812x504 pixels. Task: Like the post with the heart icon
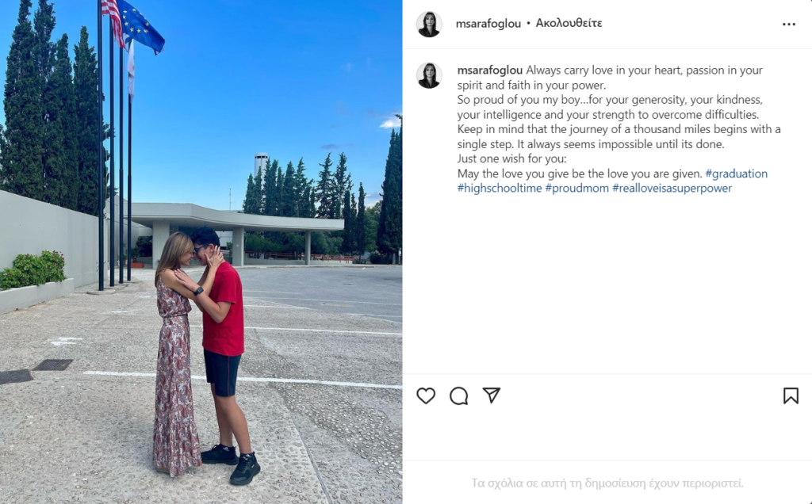coord(426,396)
